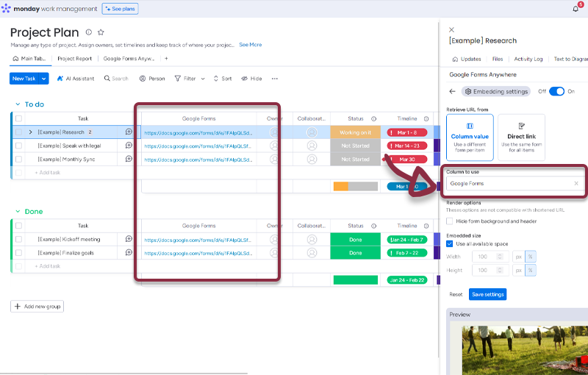Image resolution: width=588 pixels, height=375 pixels.
Task: Collapse the To do group
Action: click(18, 104)
